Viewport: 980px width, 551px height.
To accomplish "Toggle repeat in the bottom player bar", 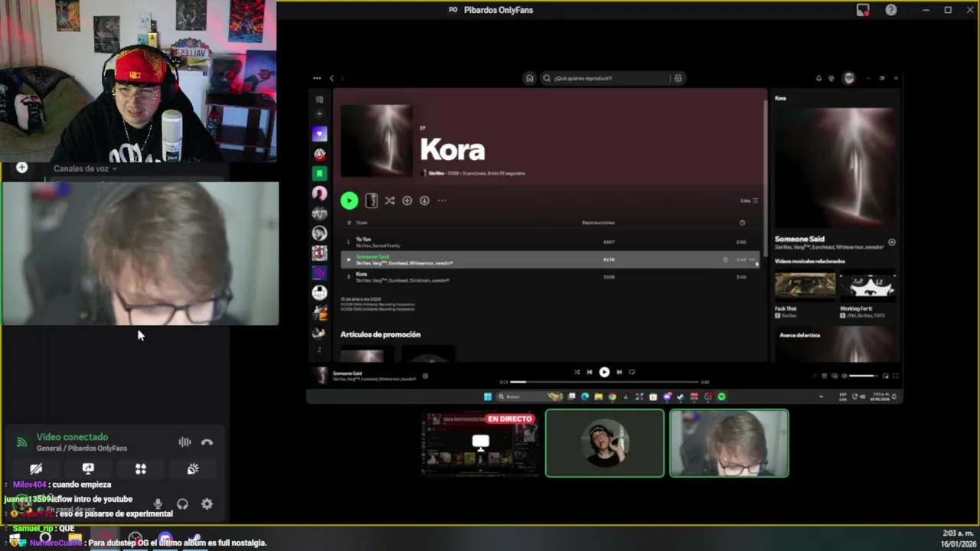I will coord(632,372).
